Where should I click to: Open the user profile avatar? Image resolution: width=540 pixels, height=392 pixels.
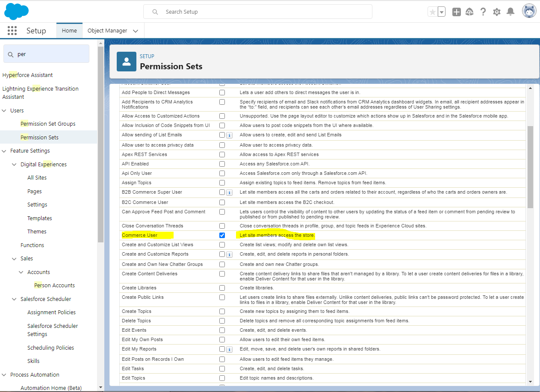[x=529, y=11]
